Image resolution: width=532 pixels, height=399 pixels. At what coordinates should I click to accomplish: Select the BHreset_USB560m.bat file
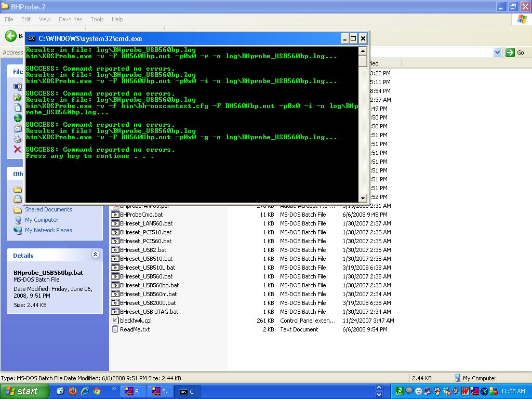148,294
